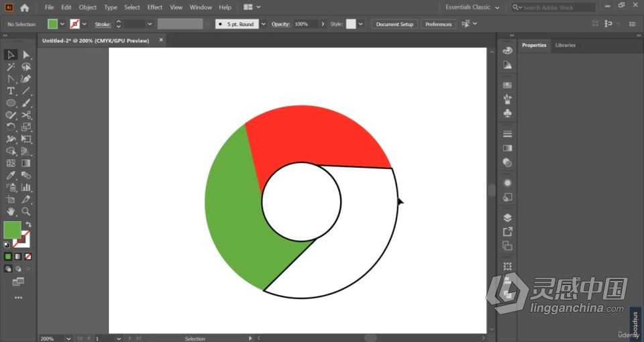Switch to the Libraries tab
This screenshot has height=342, width=644.
[565, 45]
